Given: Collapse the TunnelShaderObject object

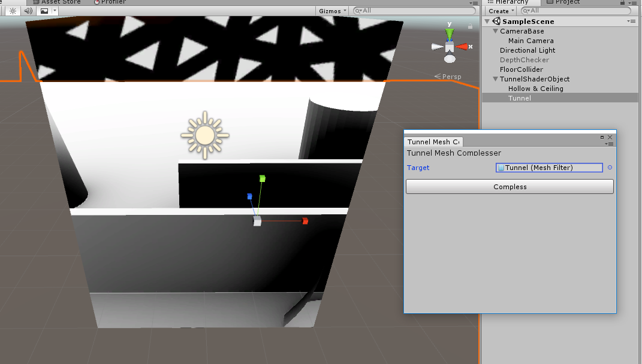Looking at the screenshot, I should click(495, 79).
